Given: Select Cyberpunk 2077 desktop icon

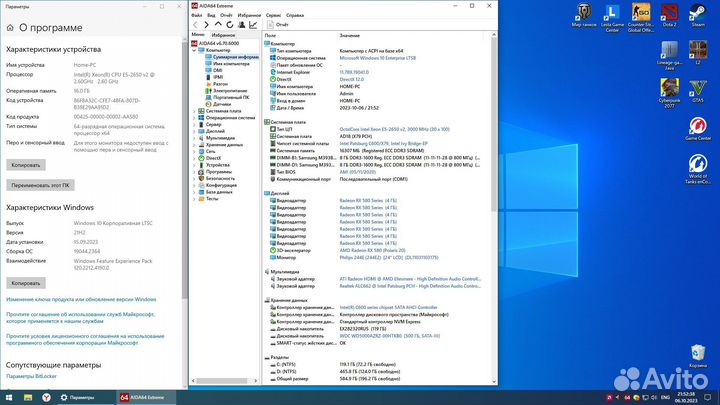Looking at the screenshot, I should point(669,93).
